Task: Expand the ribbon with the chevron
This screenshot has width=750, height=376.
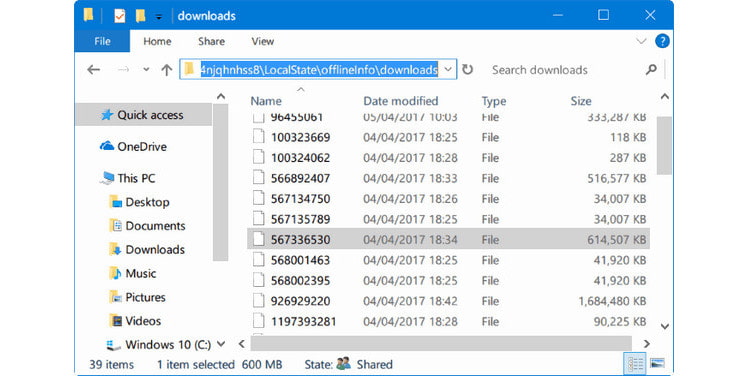Action: 641,41
